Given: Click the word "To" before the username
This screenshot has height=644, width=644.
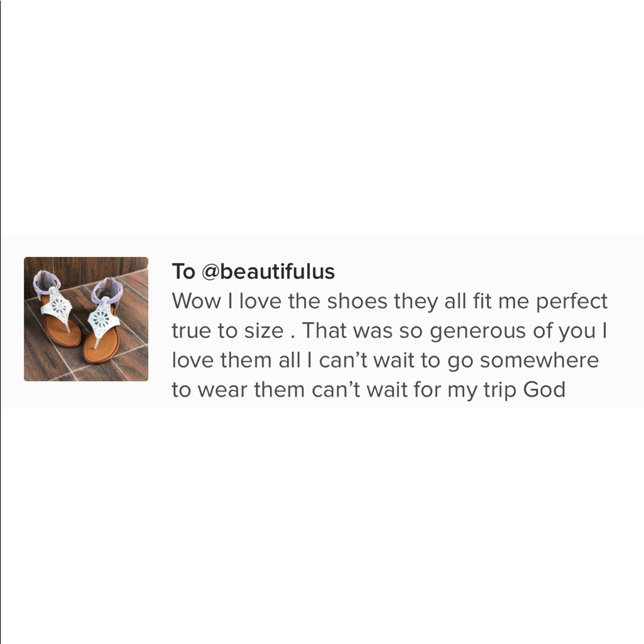Looking at the screenshot, I should pos(183,272).
